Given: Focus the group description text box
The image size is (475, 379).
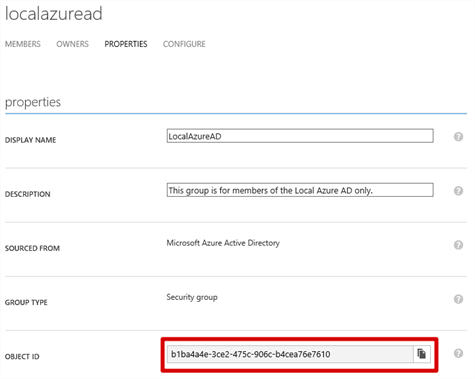Looking at the screenshot, I should point(300,190).
